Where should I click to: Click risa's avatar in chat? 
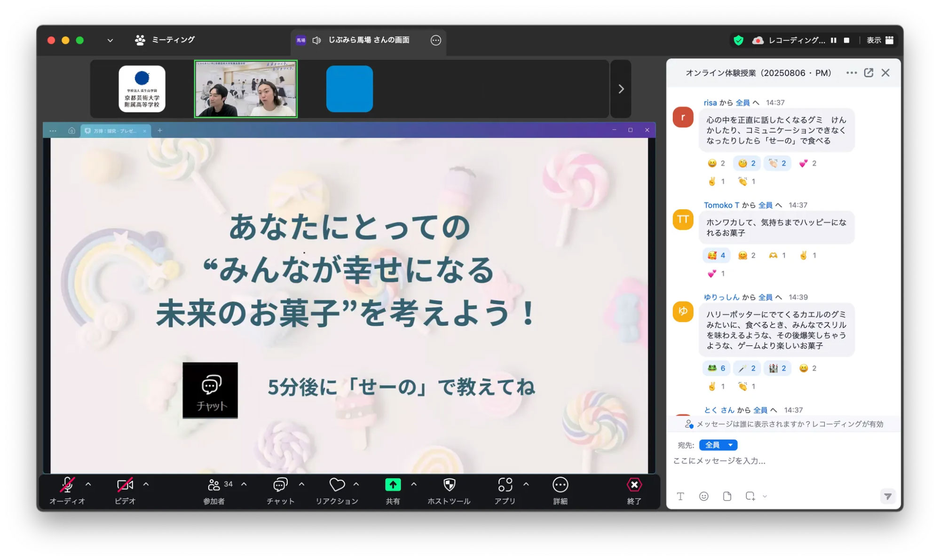pos(683,117)
